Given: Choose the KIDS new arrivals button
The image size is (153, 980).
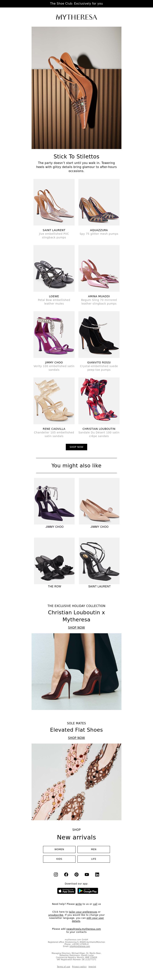Looking at the screenshot, I should point(59,859).
